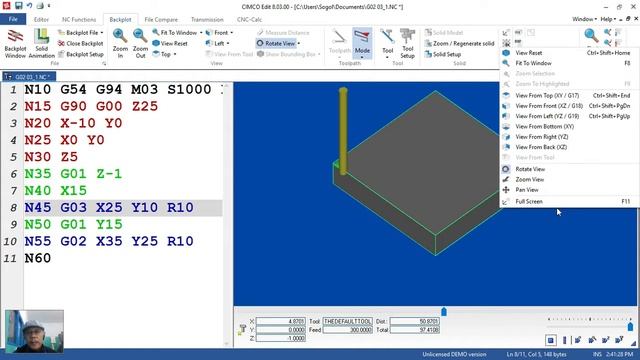Expand the Fit To Window dropdown arrow
Screen dimensions: 640x360
[x=201, y=33]
